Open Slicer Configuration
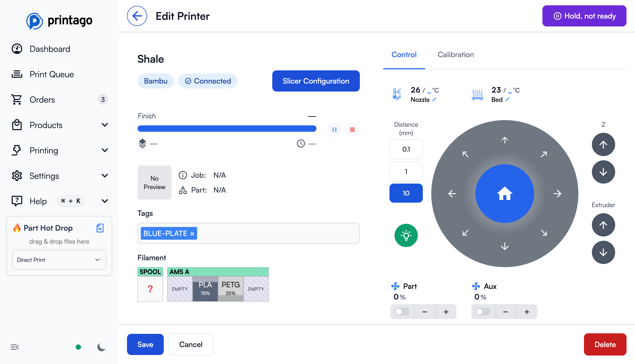Viewport: 635px width, 364px height. pyautogui.click(x=316, y=81)
